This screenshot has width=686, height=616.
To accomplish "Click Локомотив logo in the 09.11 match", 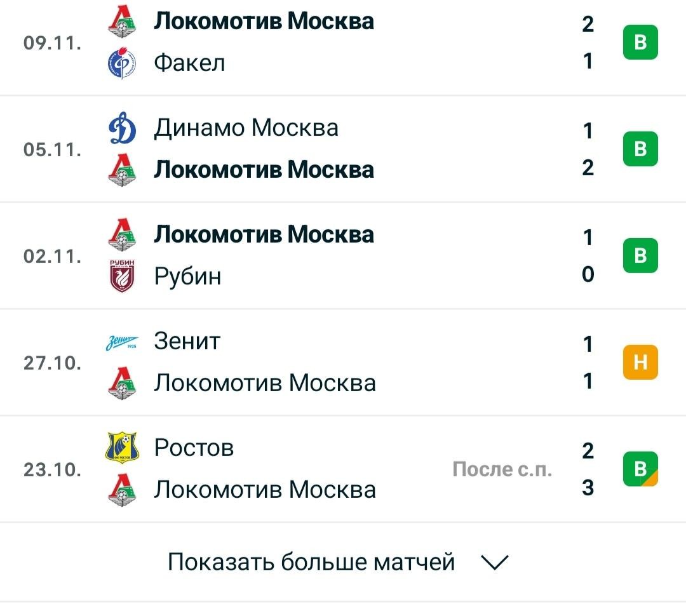I will (122, 21).
